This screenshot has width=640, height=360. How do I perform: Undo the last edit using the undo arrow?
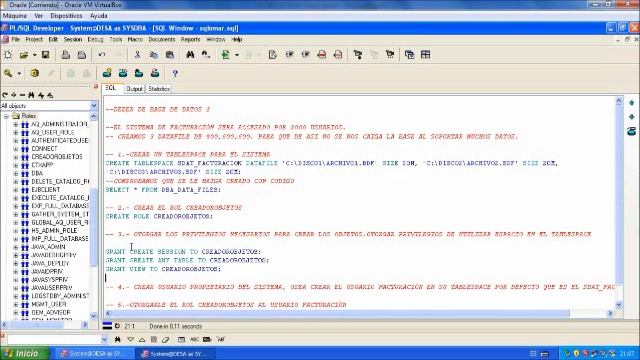pos(102,55)
